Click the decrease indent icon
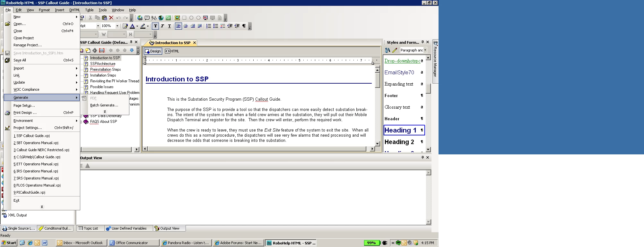 click(x=230, y=26)
